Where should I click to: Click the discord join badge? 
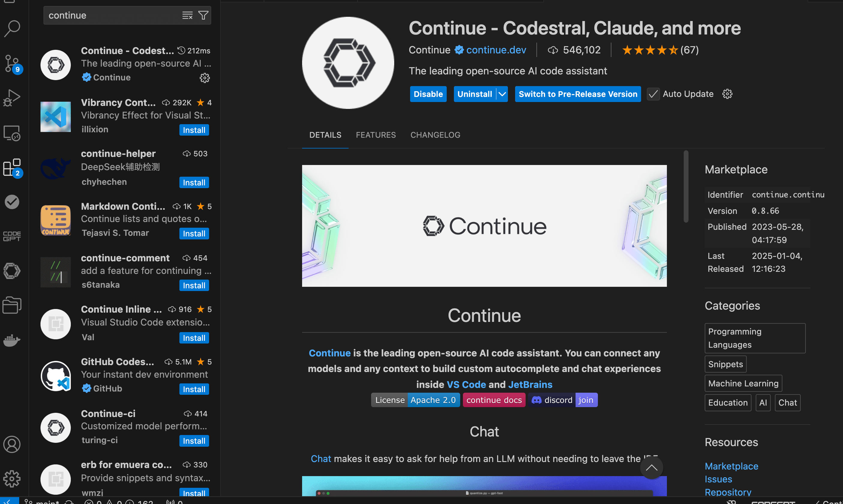click(563, 400)
